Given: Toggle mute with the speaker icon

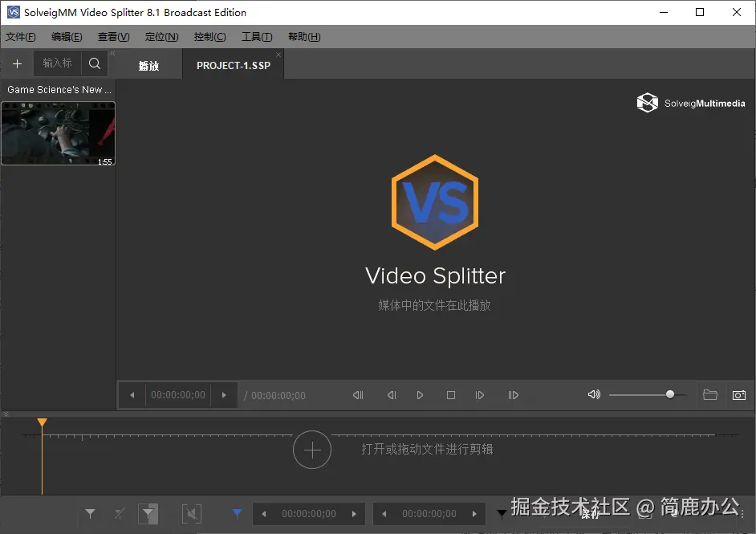Looking at the screenshot, I should 594,394.
